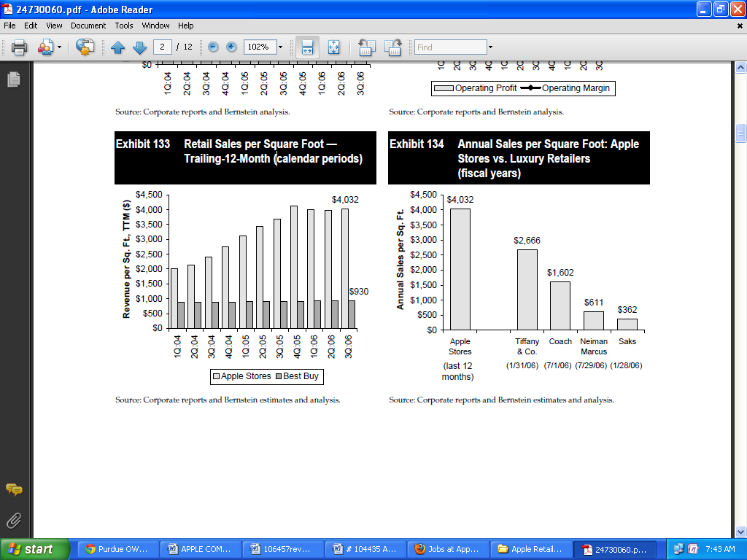Open the Pages panel in sidebar
The height and width of the screenshot is (560, 747).
pyautogui.click(x=13, y=79)
